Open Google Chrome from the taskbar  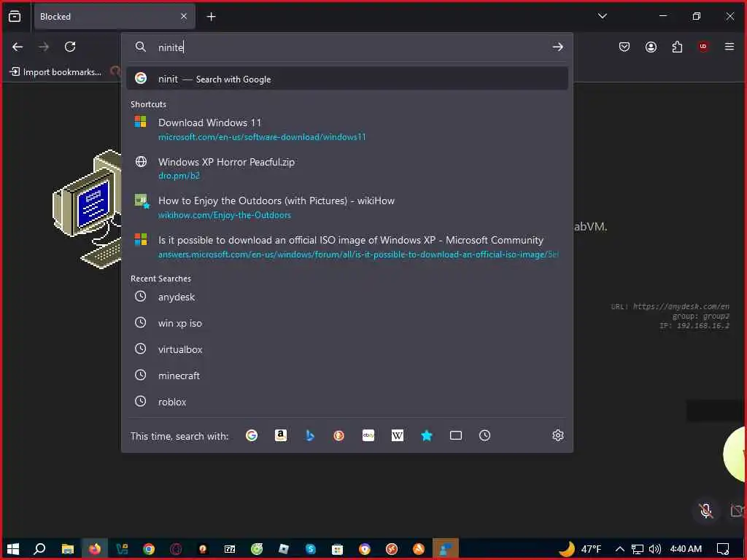click(x=149, y=548)
